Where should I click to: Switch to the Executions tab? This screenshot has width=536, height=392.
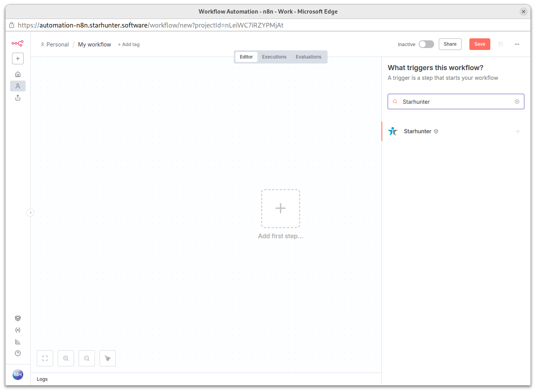coord(274,57)
